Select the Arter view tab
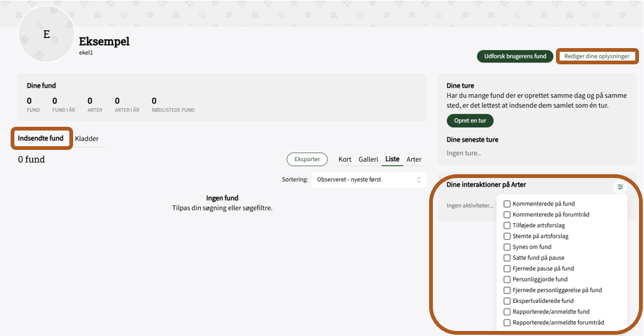 tap(414, 159)
